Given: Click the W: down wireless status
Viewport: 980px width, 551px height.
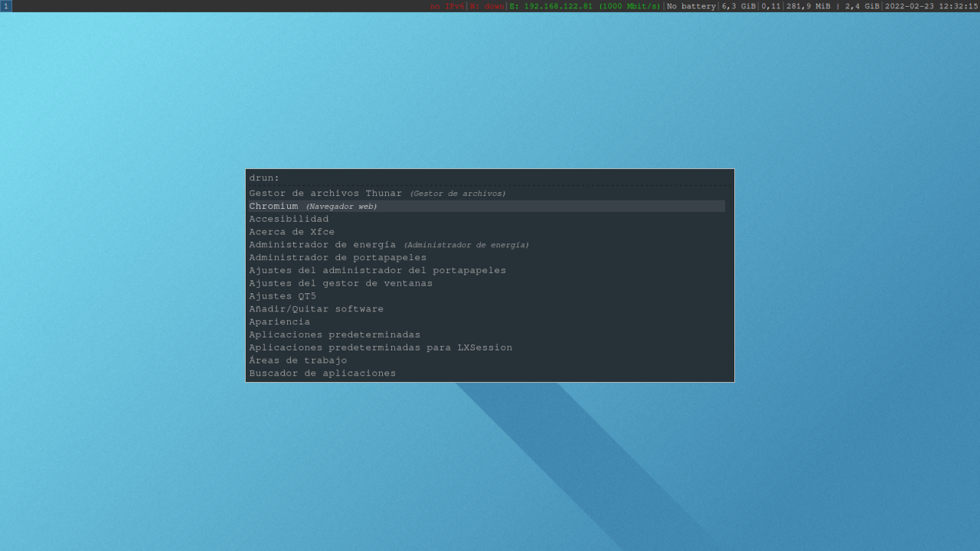Looking at the screenshot, I should pyautogui.click(x=487, y=6).
